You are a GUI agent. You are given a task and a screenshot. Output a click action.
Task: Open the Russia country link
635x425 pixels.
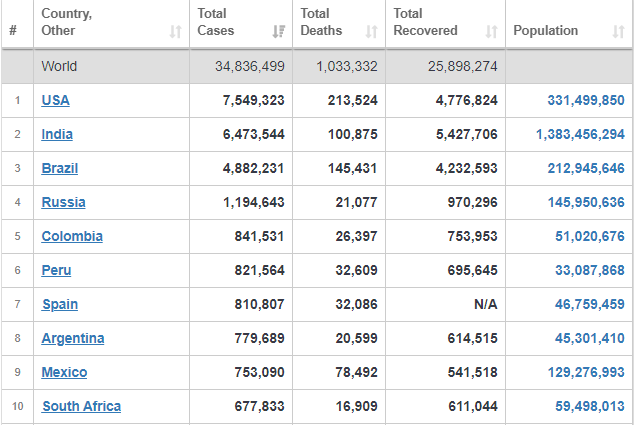click(x=63, y=202)
